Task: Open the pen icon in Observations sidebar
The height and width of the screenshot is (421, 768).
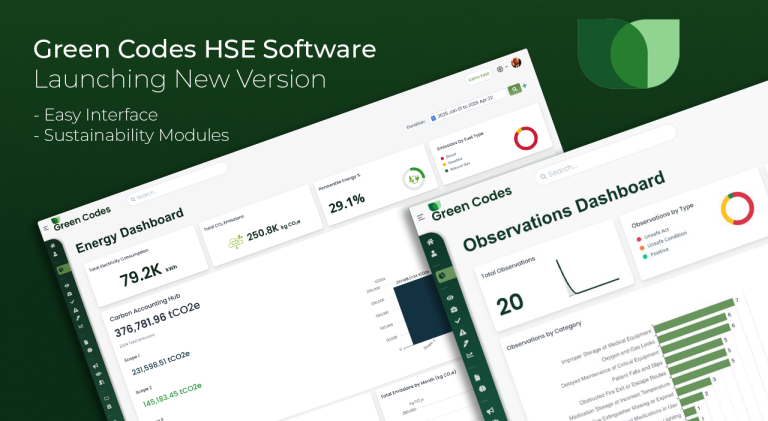Action: pos(466,344)
